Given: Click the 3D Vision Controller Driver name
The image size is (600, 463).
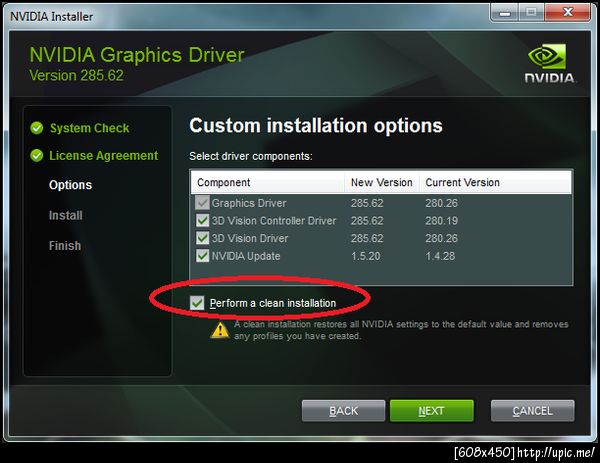Looking at the screenshot, I should click(x=274, y=220).
